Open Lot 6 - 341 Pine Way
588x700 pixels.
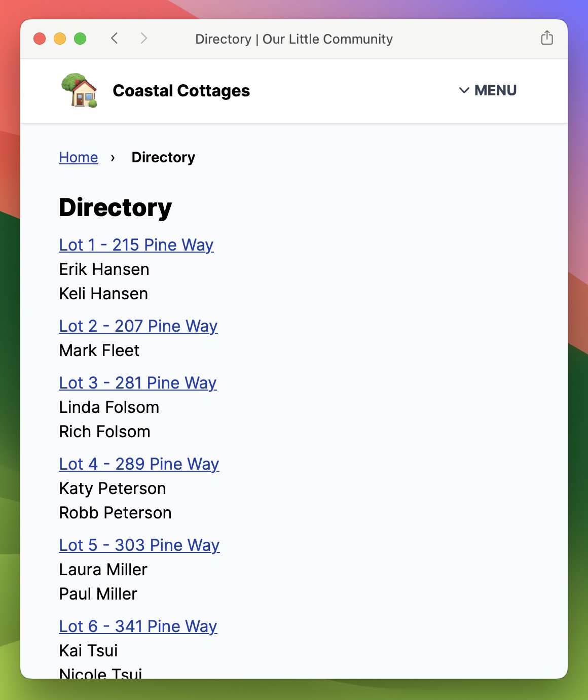138,626
